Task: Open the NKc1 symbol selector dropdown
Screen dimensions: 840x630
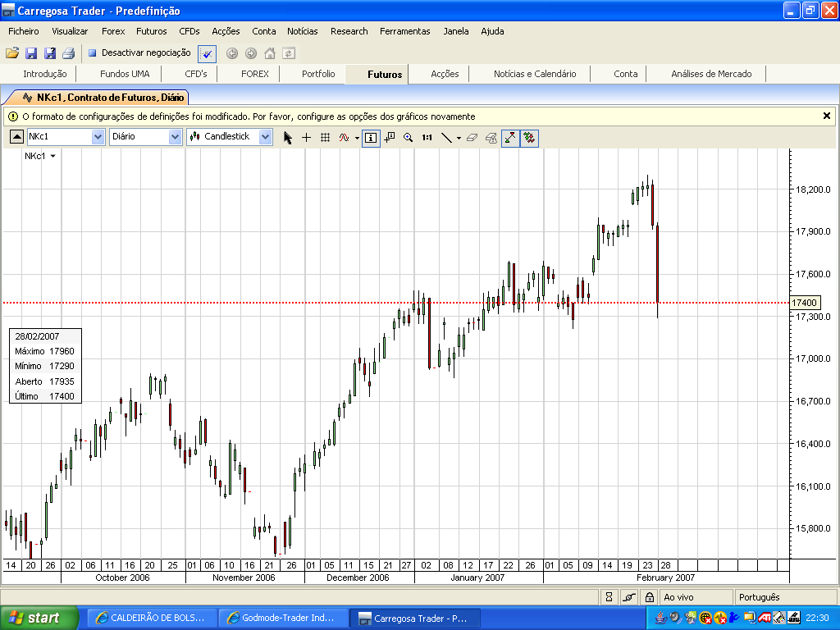Action: tap(97, 136)
